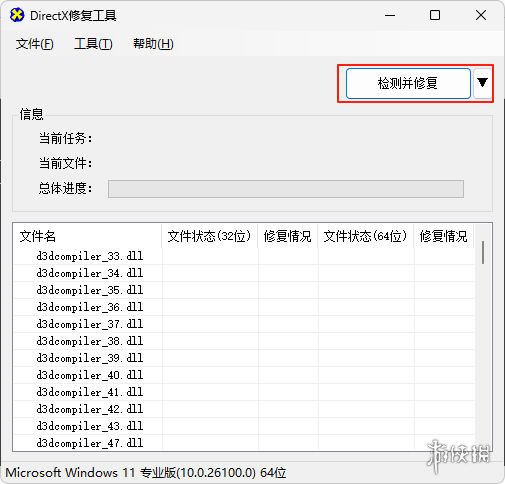Viewport: 505px width, 484px height.
Task: Click the 文件状态(64位) column header
Action: point(366,236)
